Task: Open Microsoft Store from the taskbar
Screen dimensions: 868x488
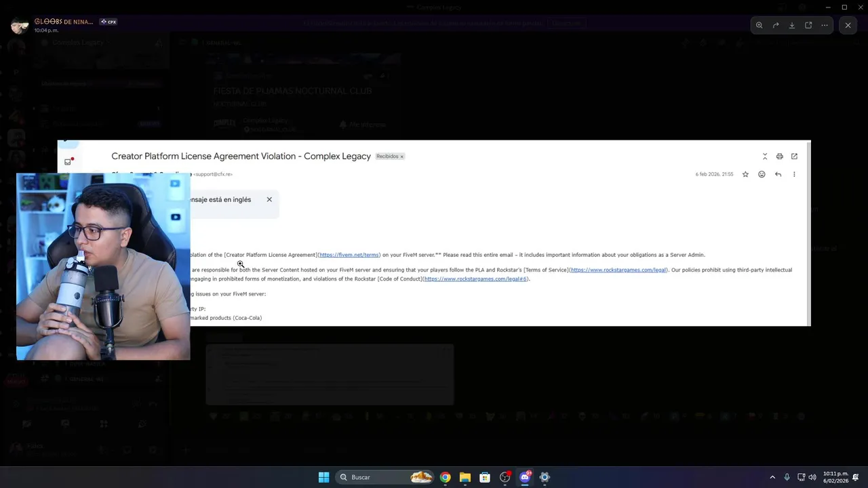Action: pyautogui.click(x=485, y=477)
